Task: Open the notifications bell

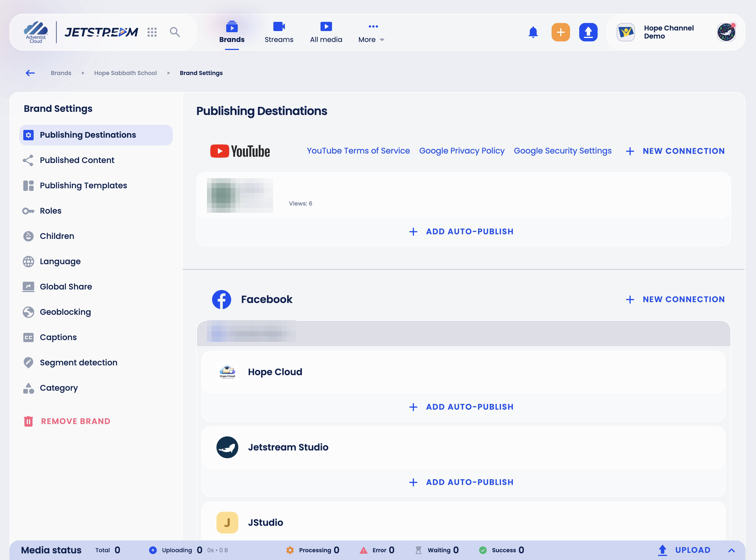Action: (533, 32)
